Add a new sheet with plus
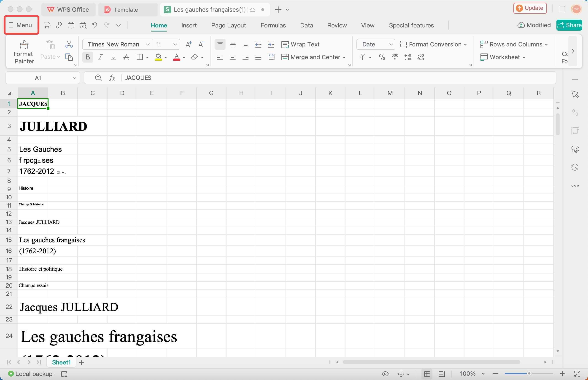This screenshot has width=588, height=380. tap(81, 362)
